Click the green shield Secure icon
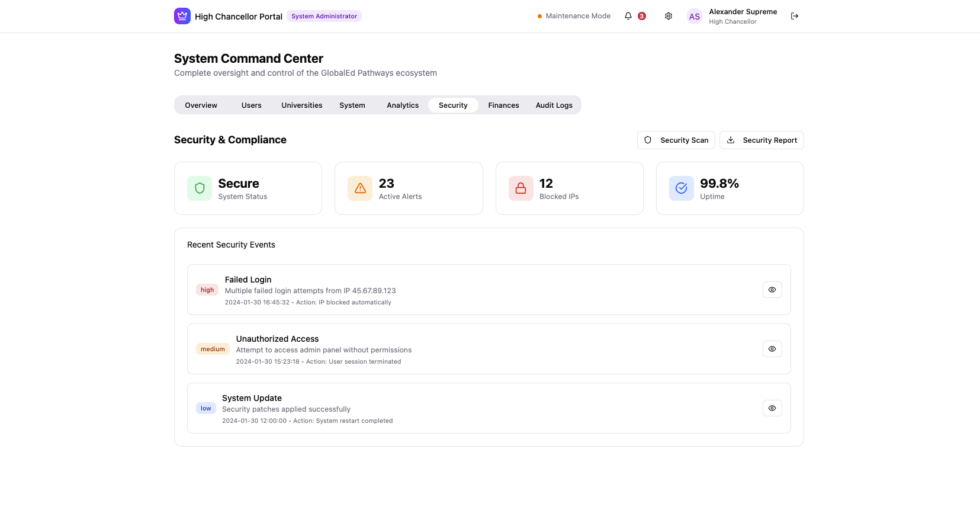 point(200,188)
